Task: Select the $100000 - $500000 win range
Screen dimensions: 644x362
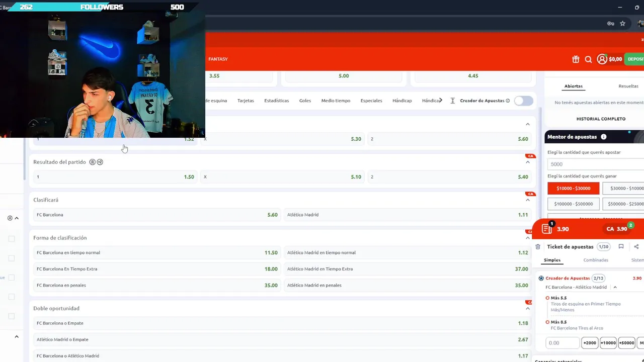Action: point(574,204)
